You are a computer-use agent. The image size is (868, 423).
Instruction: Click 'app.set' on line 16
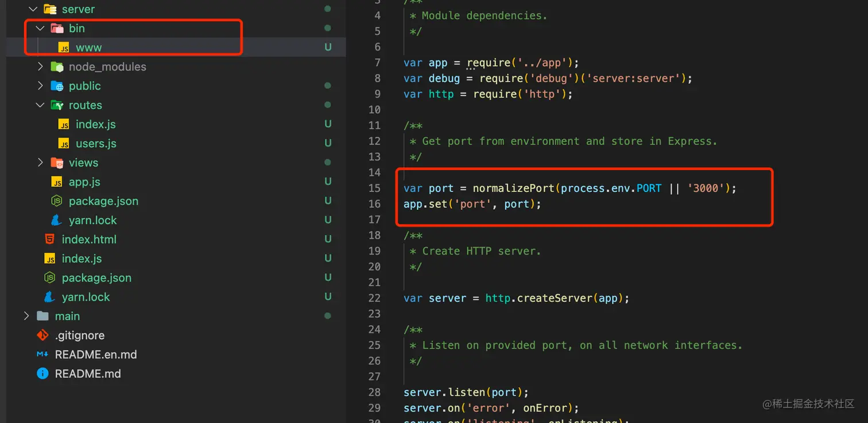[x=425, y=204]
